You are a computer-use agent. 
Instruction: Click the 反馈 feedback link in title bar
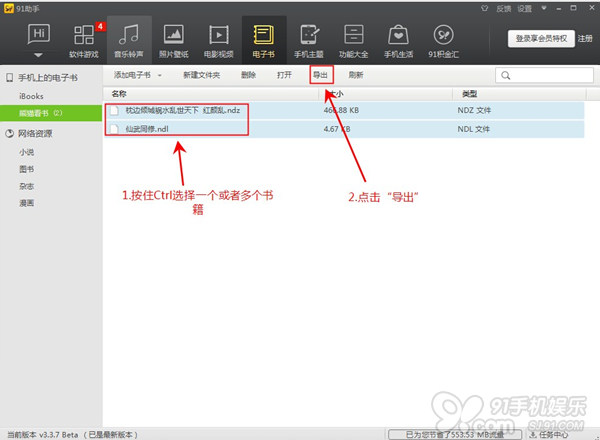tap(504, 8)
